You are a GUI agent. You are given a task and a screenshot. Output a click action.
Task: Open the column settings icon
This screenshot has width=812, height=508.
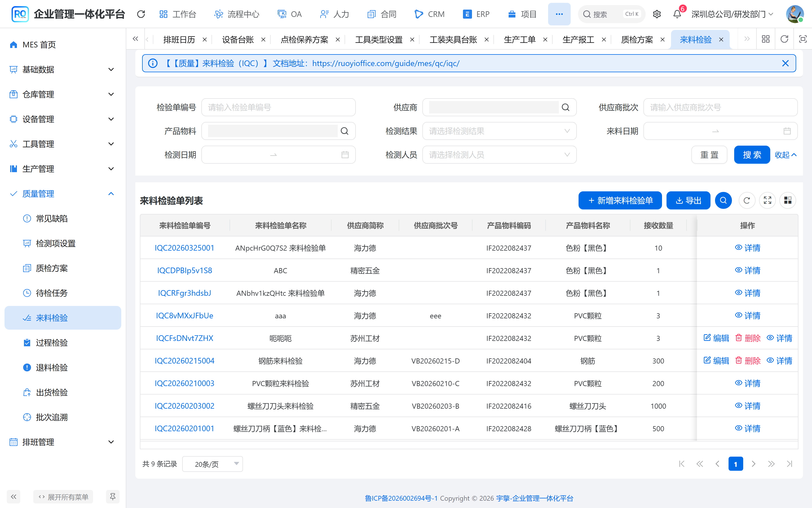pos(788,201)
